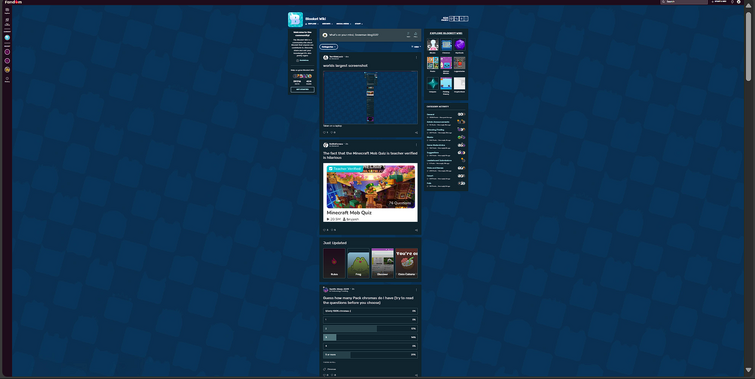Viewport: 755px width, 379px height.
Task: Open the sort dropdown above the feed
Action: click(x=416, y=47)
